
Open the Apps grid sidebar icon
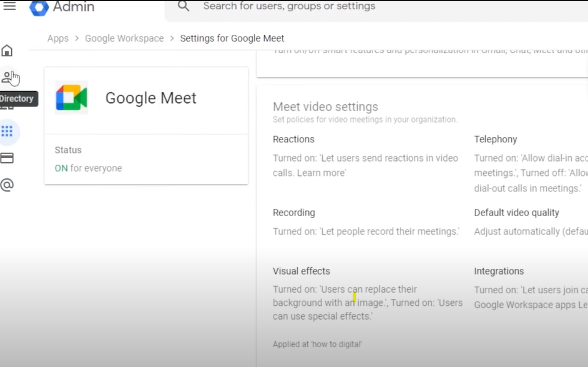pos(7,132)
